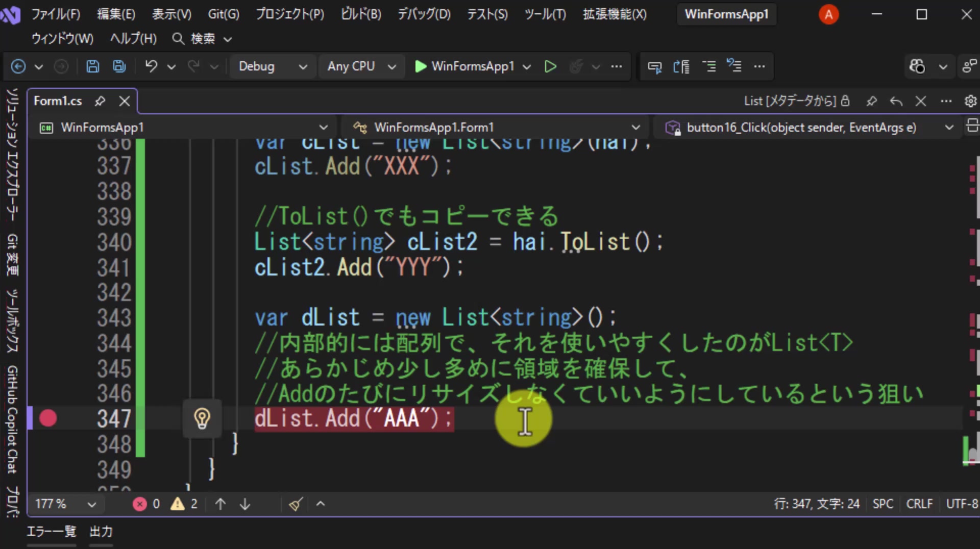Remove the red breakpoint dot on line 347

tap(48, 418)
